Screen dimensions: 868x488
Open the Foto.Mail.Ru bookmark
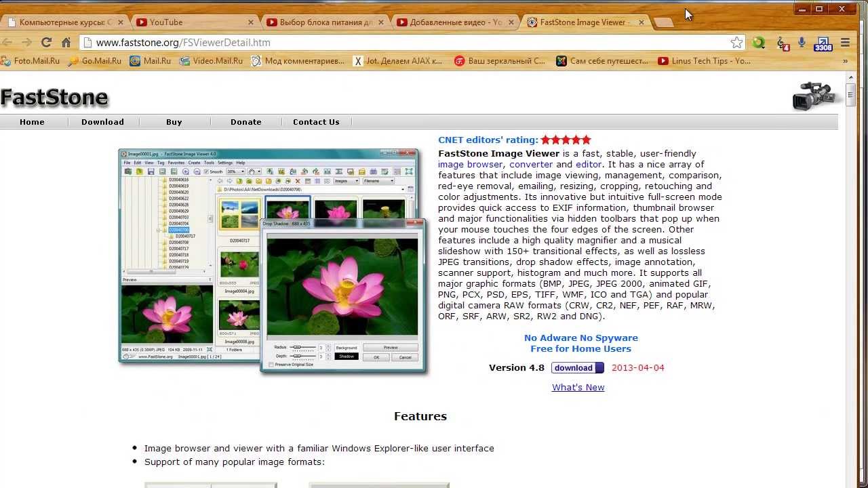31,61
